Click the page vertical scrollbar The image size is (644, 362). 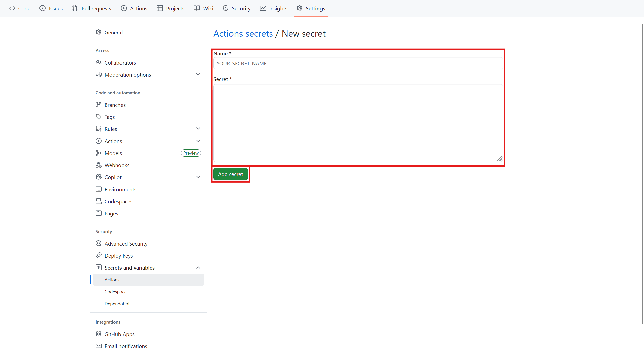click(x=642, y=173)
